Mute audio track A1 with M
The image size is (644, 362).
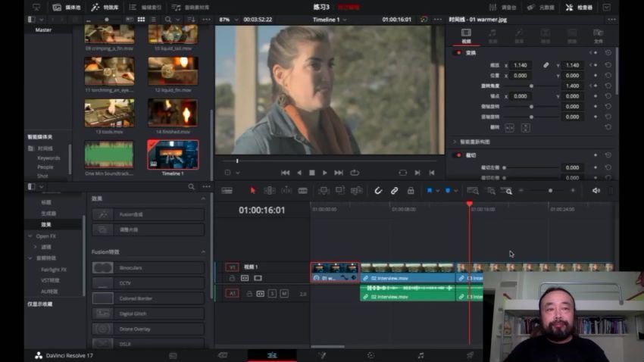pyautogui.click(x=284, y=293)
